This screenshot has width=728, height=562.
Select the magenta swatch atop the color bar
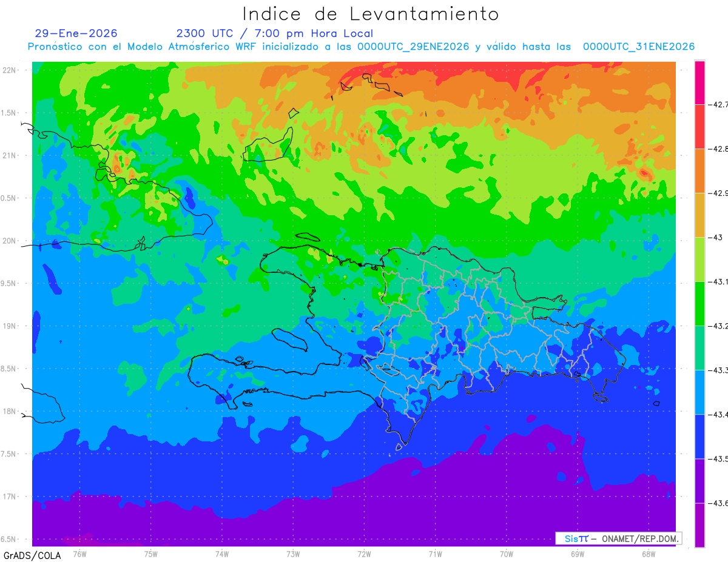pos(699,82)
